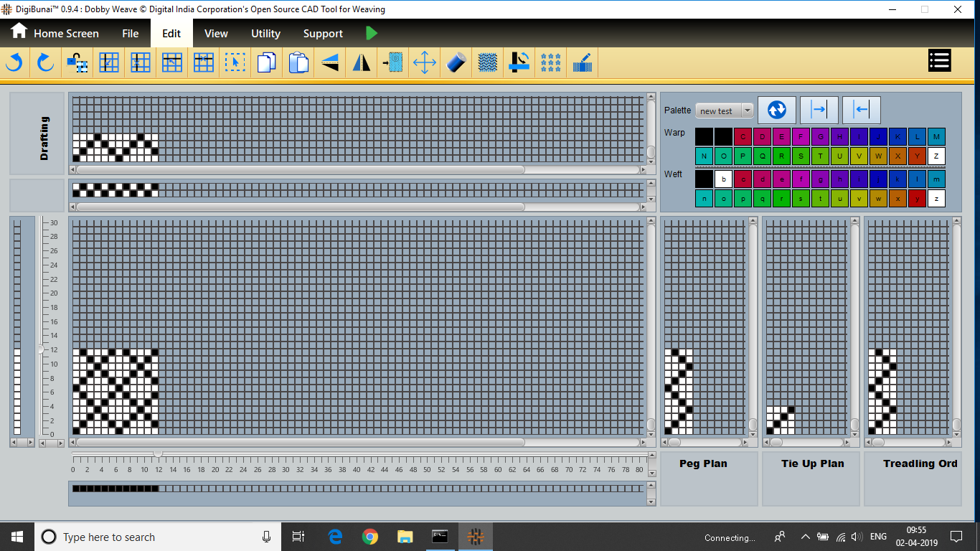Open the list icon at toolbar right
Screen dimensions: 980x551
click(939, 61)
